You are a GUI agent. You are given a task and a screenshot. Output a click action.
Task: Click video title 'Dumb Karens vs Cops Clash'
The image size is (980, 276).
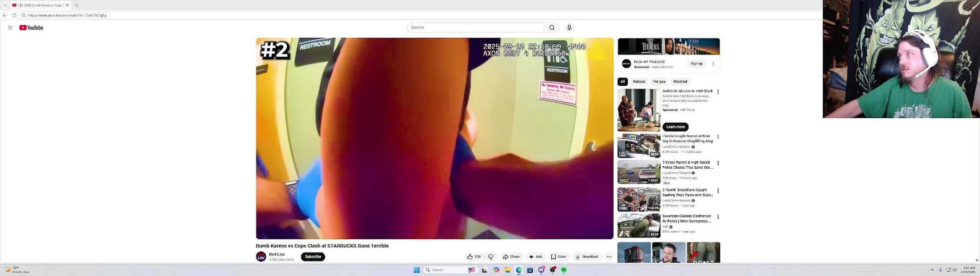[322, 246]
